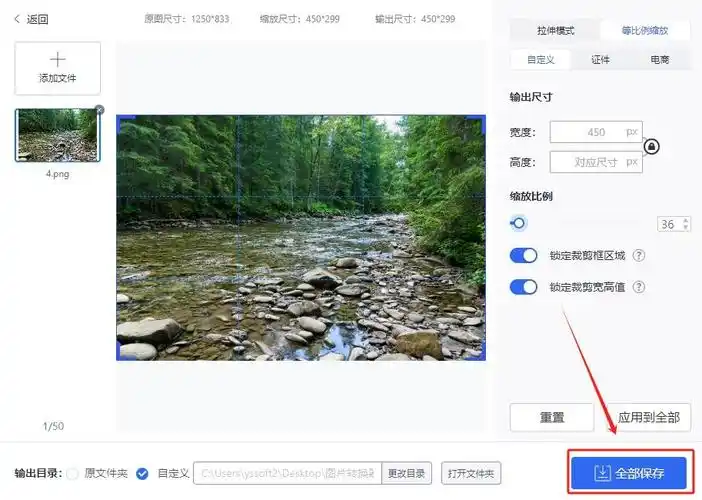Open help for 锁定裁剪宽高值
Screen dimensions: 702x500
pyautogui.click(x=638, y=286)
